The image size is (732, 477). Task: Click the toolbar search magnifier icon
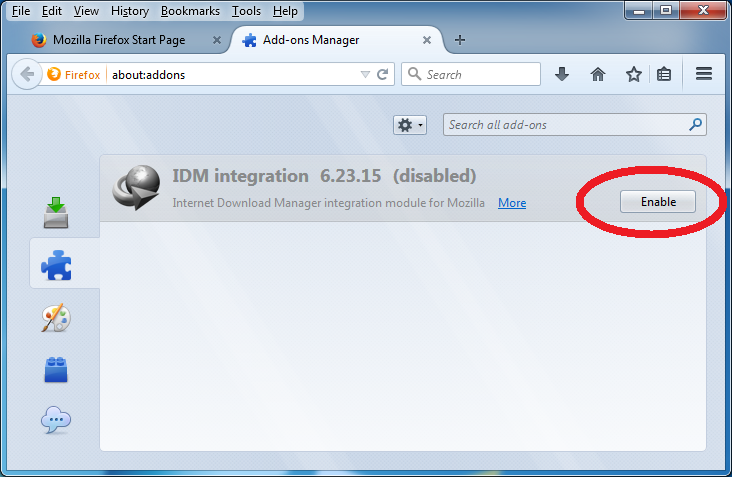coord(415,74)
